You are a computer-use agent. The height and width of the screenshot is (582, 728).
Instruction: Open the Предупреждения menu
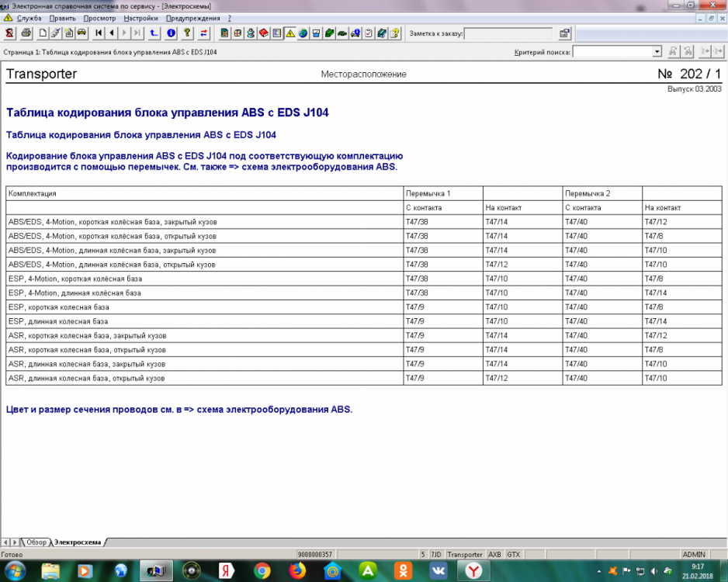click(x=192, y=18)
